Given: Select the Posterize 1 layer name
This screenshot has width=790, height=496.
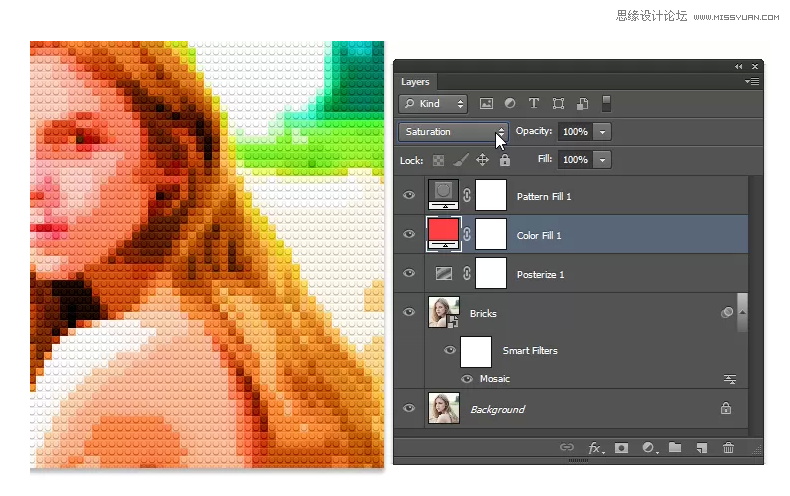Looking at the screenshot, I should pos(540,275).
